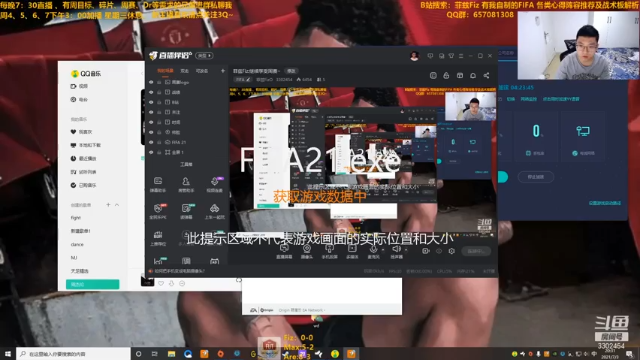The image size is (640, 360).
Task: Open File Explorer from the taskbar
Action: click(171, 353)
